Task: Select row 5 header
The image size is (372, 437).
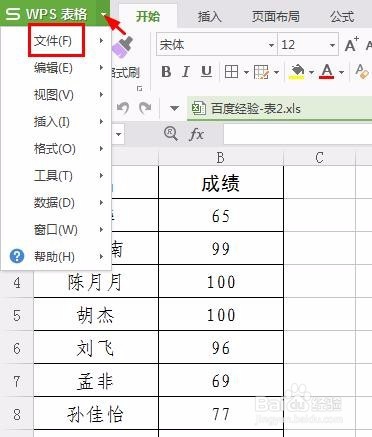Action: click(x=17, y=315)
